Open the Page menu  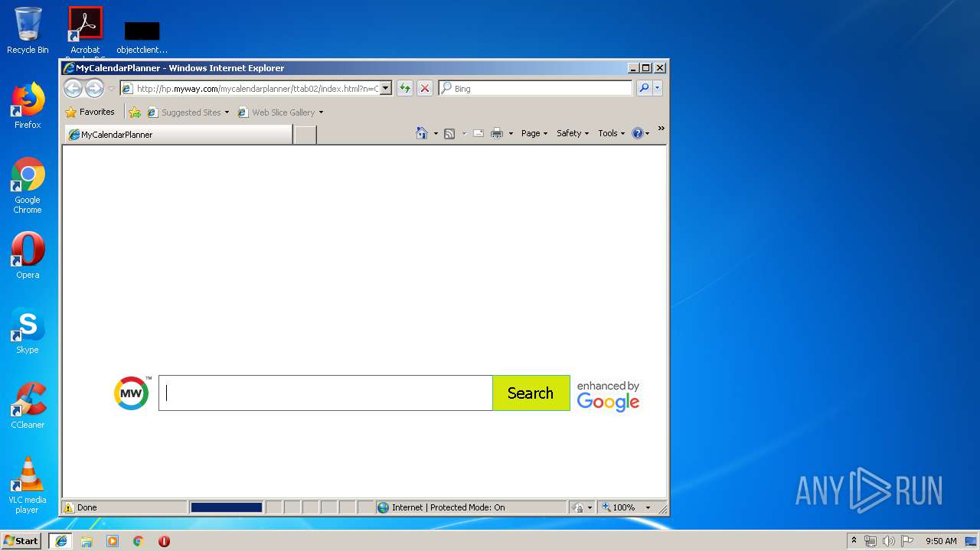coord(534,133)
